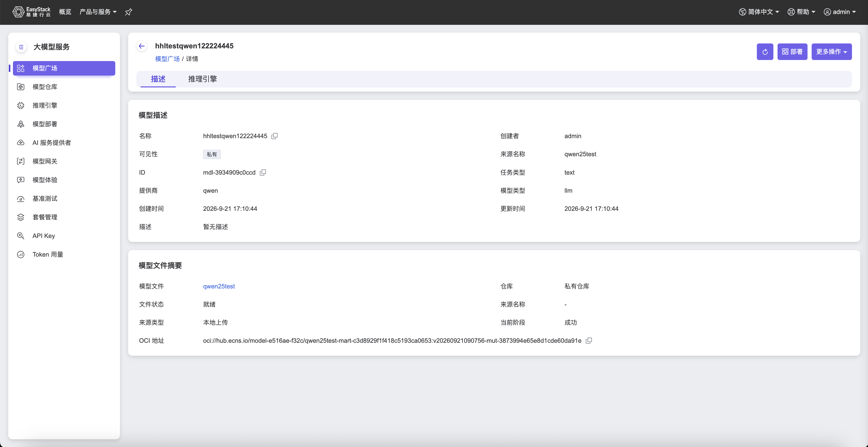Screen dimensions: 868x447
Task: Switch to the 推理引擎 tab
Action: pyautogui.click(x=202, y=79)
